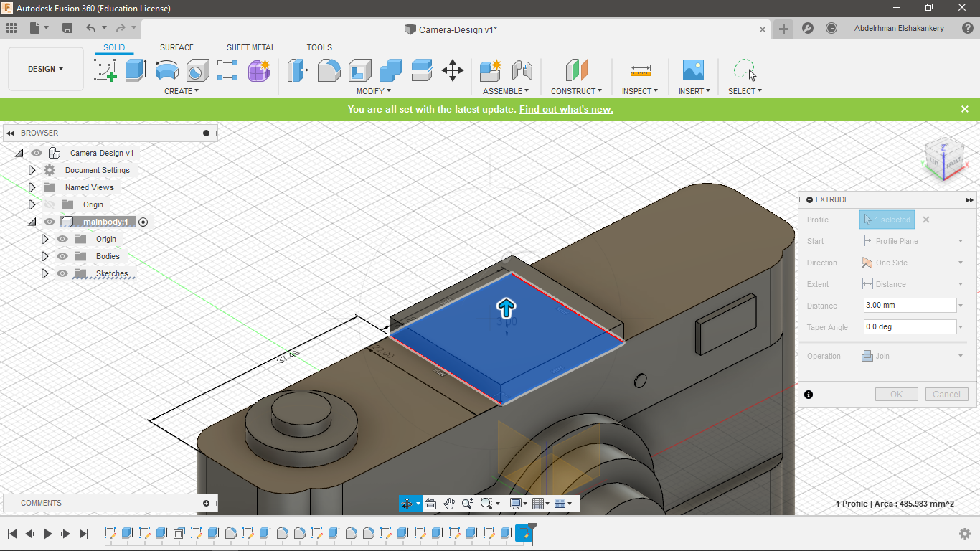Select the Revolve tool

coord(167,70)
